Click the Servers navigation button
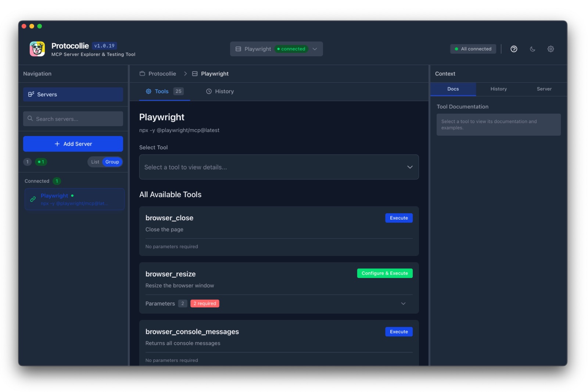Viewport: 588px width, 392px height. (73, 95)
